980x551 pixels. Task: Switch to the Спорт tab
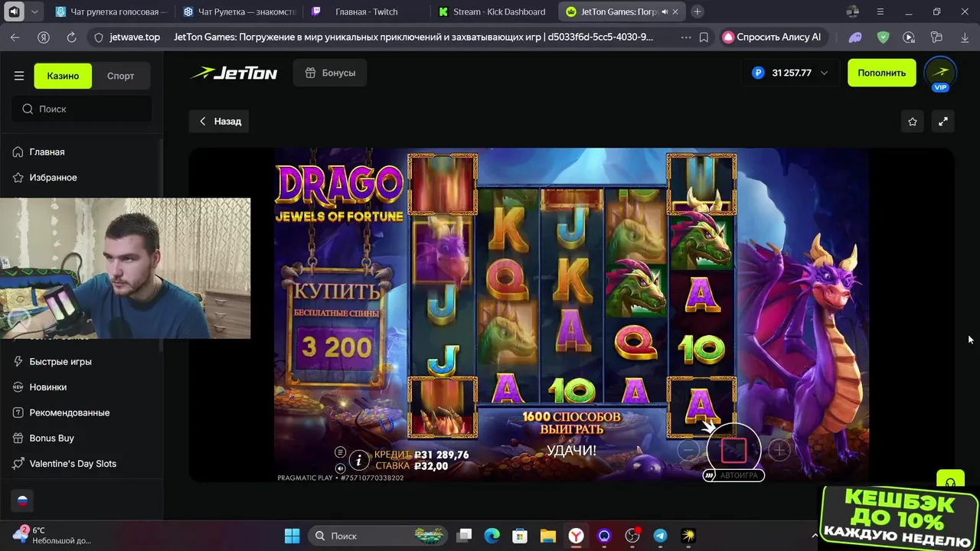tap(120, 76)
